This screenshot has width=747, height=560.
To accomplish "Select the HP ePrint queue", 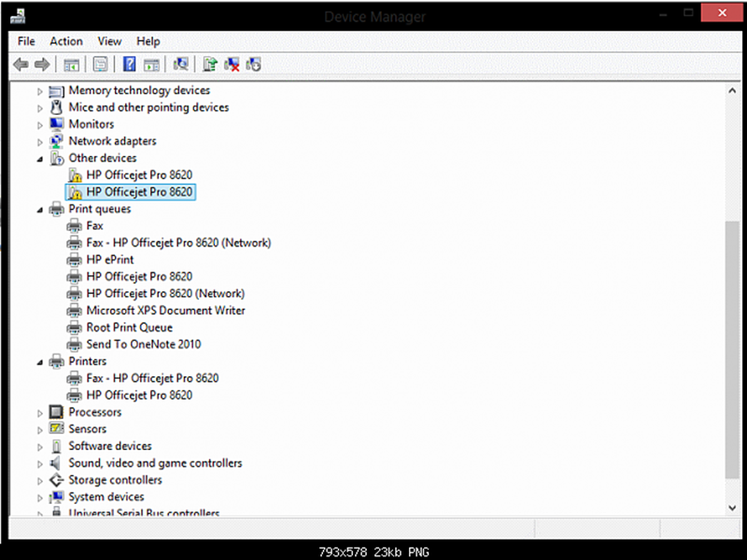I will 110,259.
